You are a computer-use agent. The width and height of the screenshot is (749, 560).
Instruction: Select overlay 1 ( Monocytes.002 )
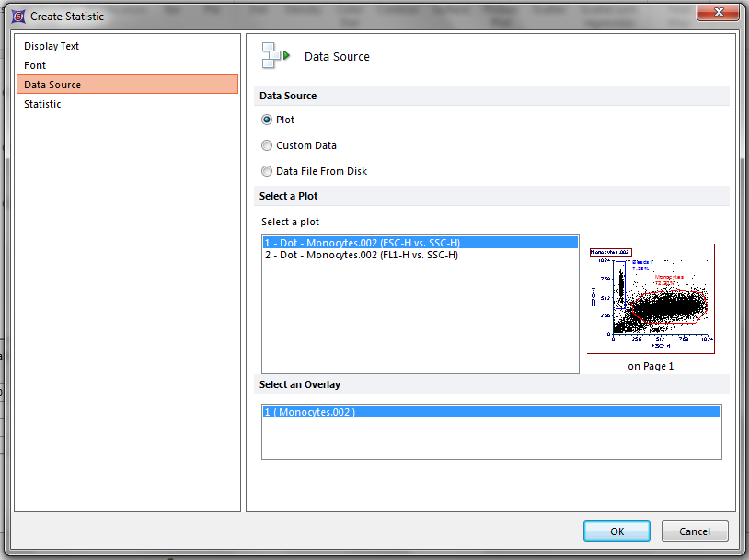[x=310, y=412]
